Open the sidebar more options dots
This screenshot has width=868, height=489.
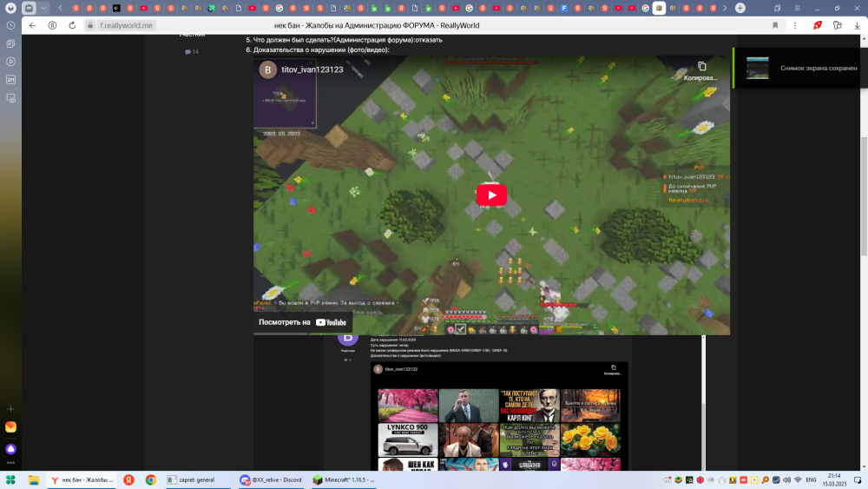10,463
